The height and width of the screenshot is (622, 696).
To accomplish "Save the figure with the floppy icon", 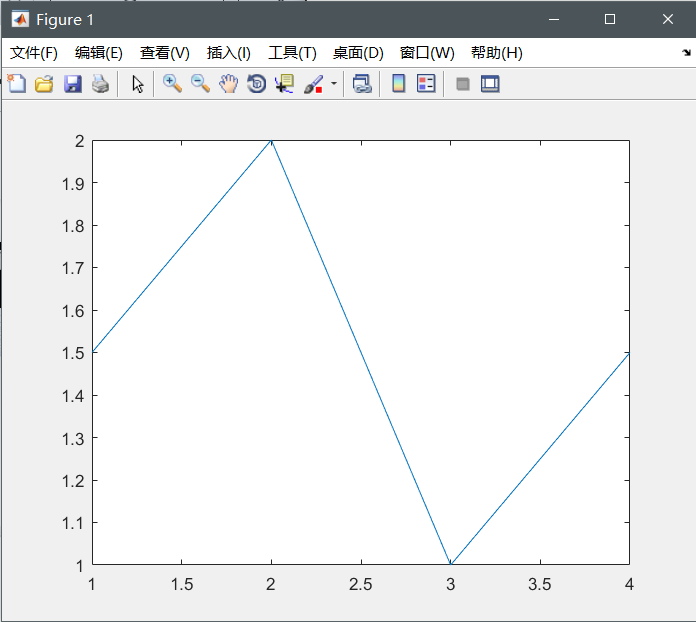I will 73,83.
